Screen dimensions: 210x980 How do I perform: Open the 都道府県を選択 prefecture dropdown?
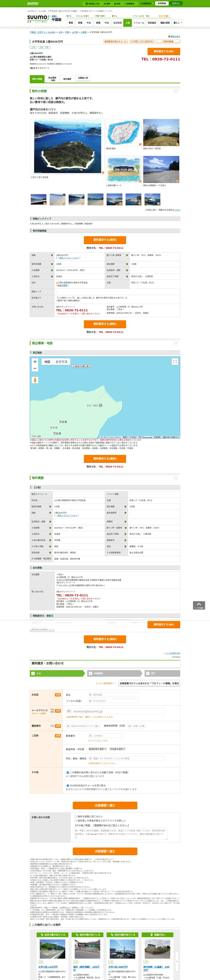(98, 749)
